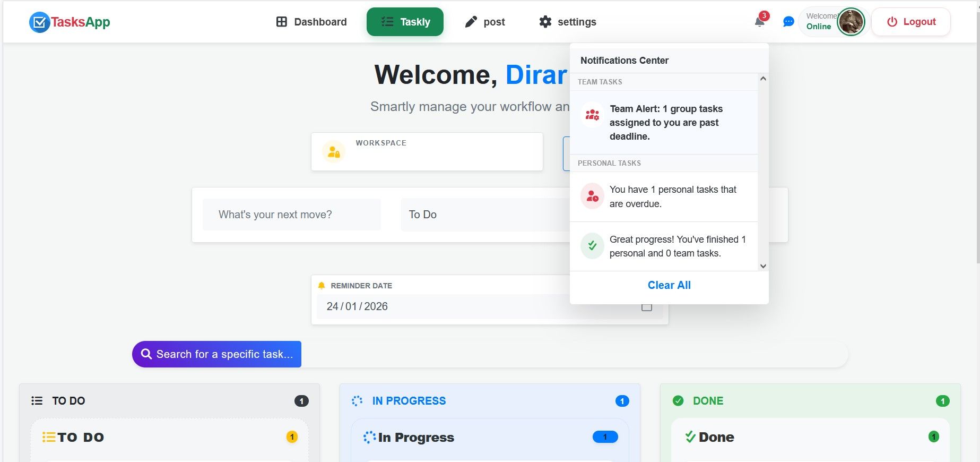Open the notifications bell icon
Viewport: 980px width, 462px height.
point(760,22)
